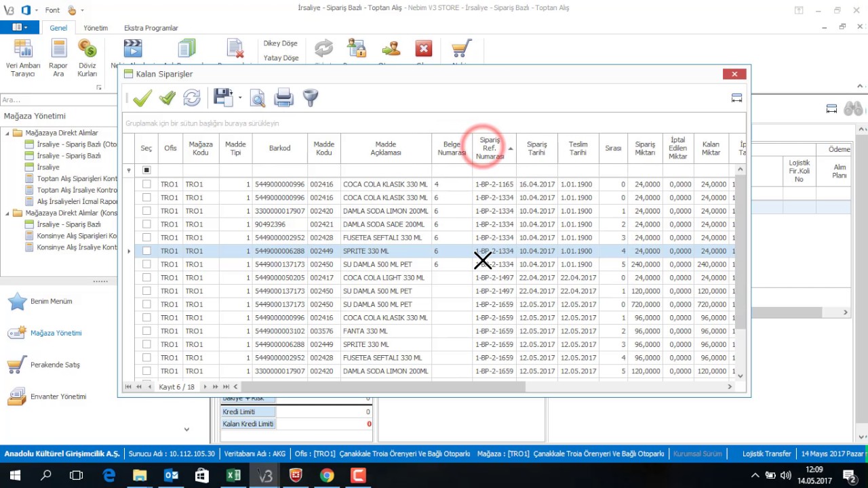Check the Seç box for FUSETEA SEFTALI 1-BP-2-1659 row
Viewport: 868px width, 488px height.
pos(146,358)
